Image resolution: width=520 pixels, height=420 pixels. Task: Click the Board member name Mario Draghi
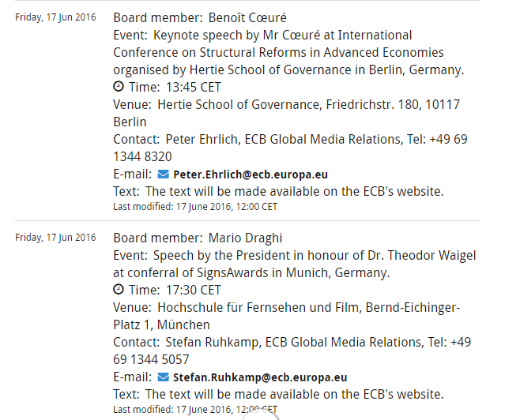click(245, 238)
